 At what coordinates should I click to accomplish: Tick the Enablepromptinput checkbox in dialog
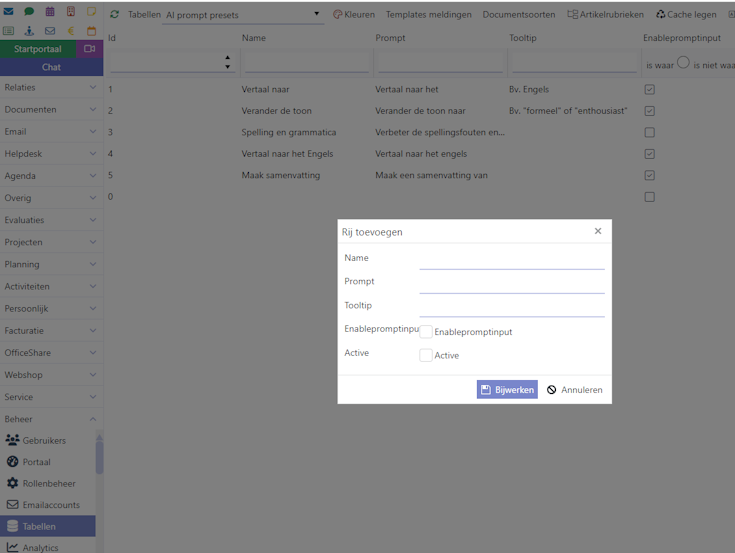[x=426, y=332]
